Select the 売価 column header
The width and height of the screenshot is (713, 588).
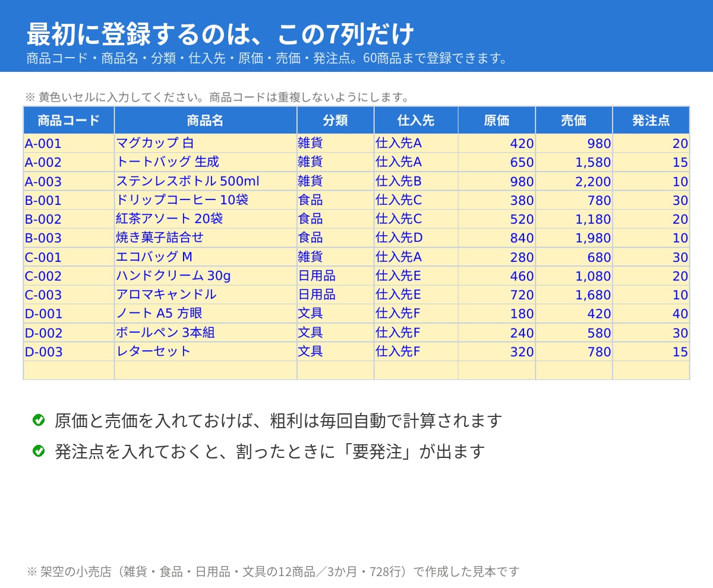(x=574, y=120)
